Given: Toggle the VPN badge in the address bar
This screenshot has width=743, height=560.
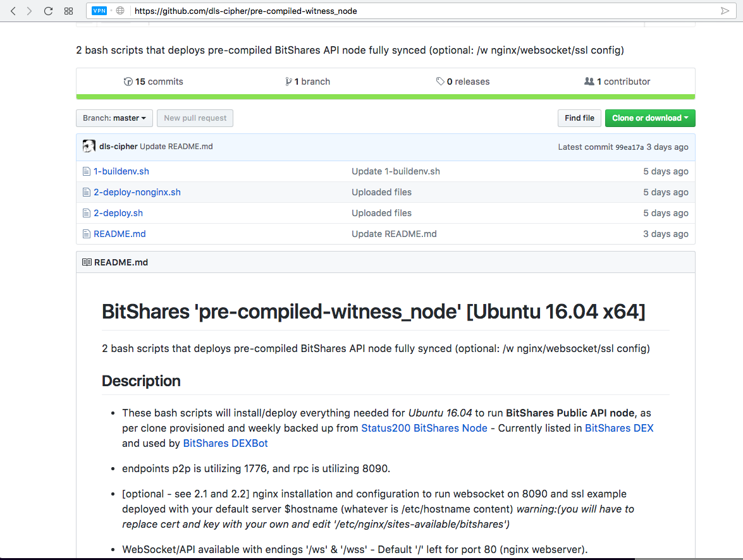Looking at the screenshot, I should 99,10.
